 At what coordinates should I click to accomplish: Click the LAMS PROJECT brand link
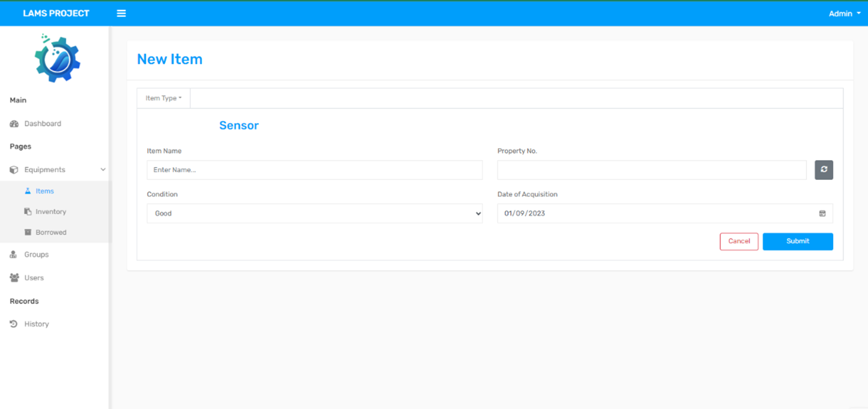point(56,13)
